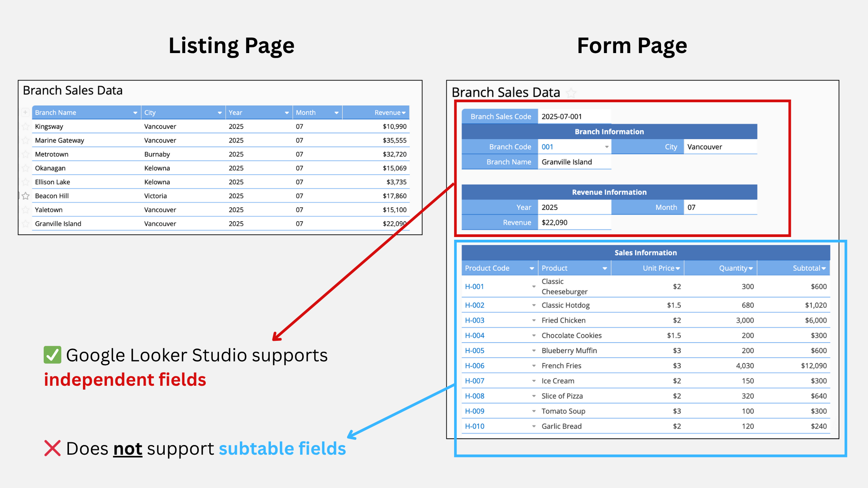
Task: Select the Blueberry Muffin product cell
Action: click(x=575, y=351)
